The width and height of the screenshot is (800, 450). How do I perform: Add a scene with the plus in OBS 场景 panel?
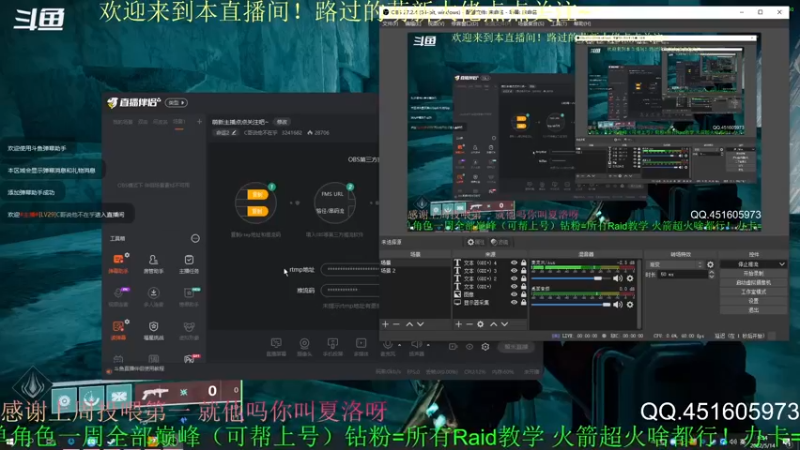(386, 324)
